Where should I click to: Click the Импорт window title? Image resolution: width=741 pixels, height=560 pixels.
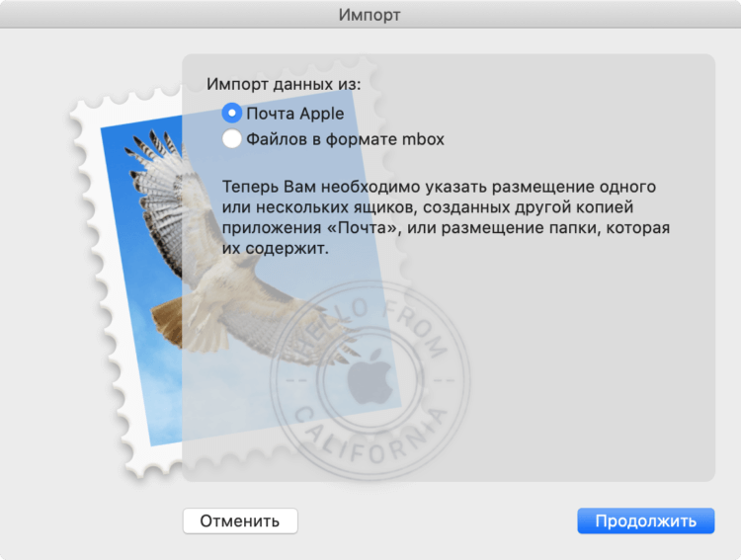(370, 15)
